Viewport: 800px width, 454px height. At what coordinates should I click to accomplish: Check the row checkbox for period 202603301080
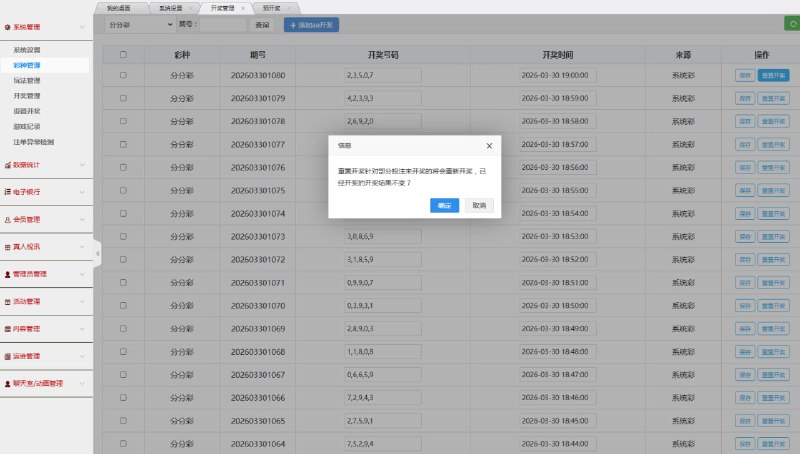(x=123, y=75)
